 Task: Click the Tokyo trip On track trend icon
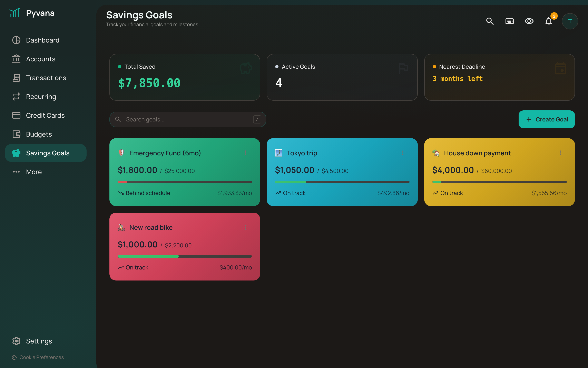pos(278,193)
